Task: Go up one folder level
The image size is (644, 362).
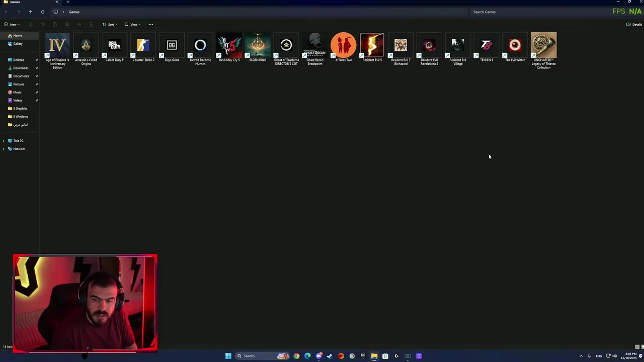Action: 30,12
